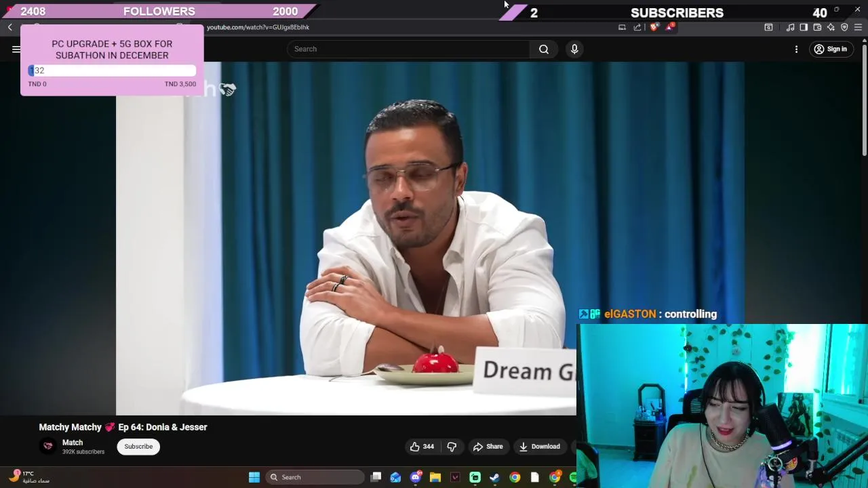The height and width of the screenshot is (488, 868).
Task: Open File Explorer from the taskbar
Action: click(x=435, y=477)
